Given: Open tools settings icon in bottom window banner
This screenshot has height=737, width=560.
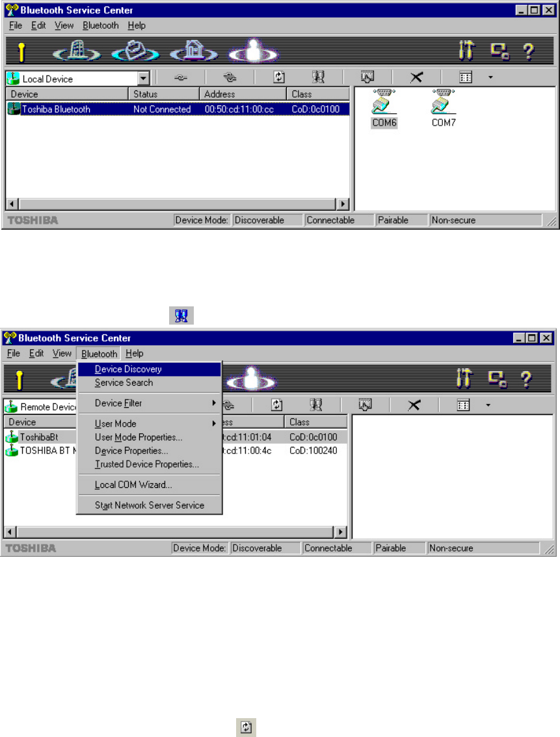Looking at the screenshot, I should coord(464,379).
